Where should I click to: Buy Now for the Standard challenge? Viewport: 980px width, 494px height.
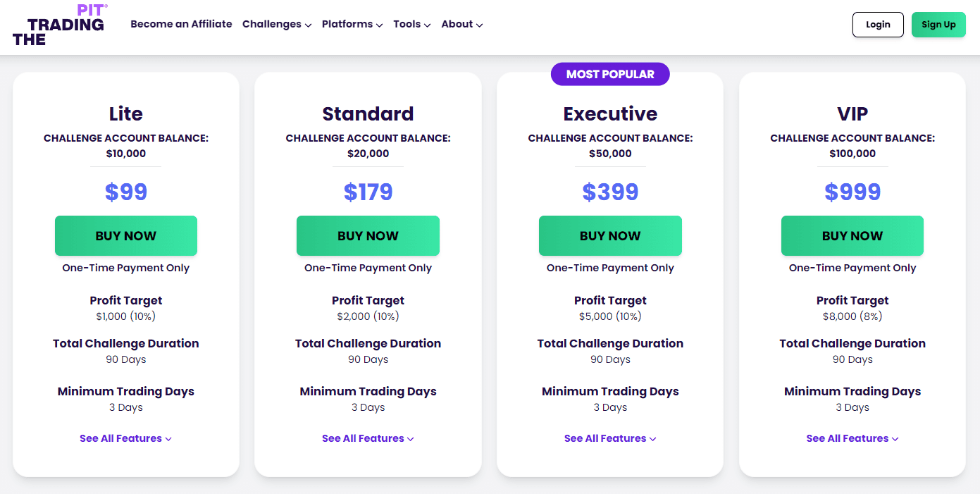[x=368, y=235]
